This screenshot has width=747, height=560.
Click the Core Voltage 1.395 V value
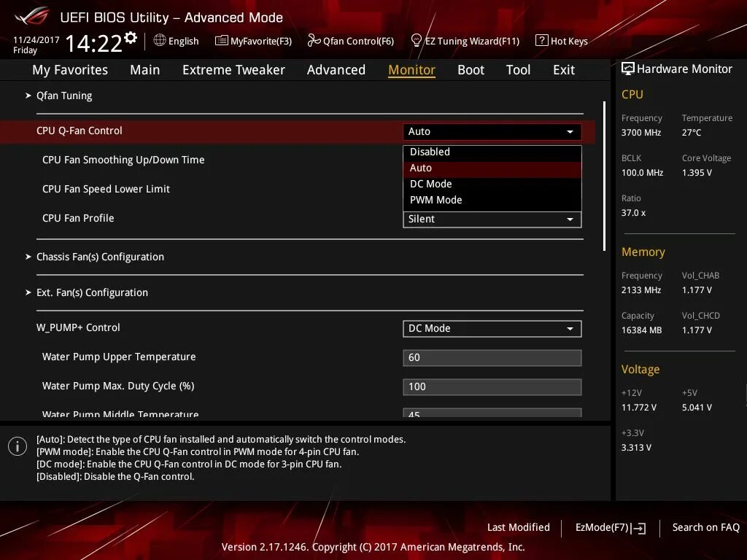697,172
